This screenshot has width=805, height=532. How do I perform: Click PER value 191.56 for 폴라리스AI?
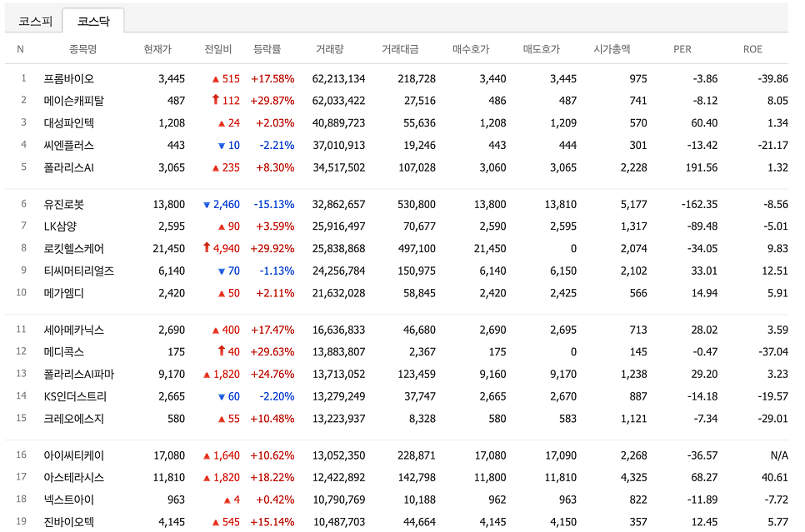pos(702,167)
